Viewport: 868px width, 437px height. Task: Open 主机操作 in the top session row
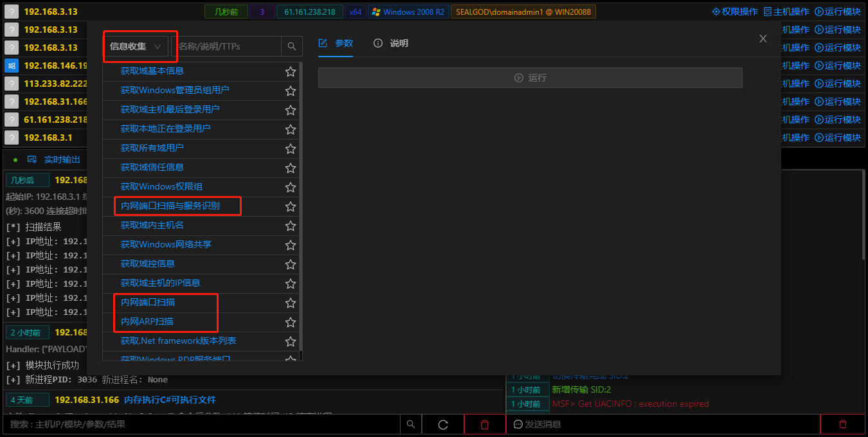coord(786,12)
